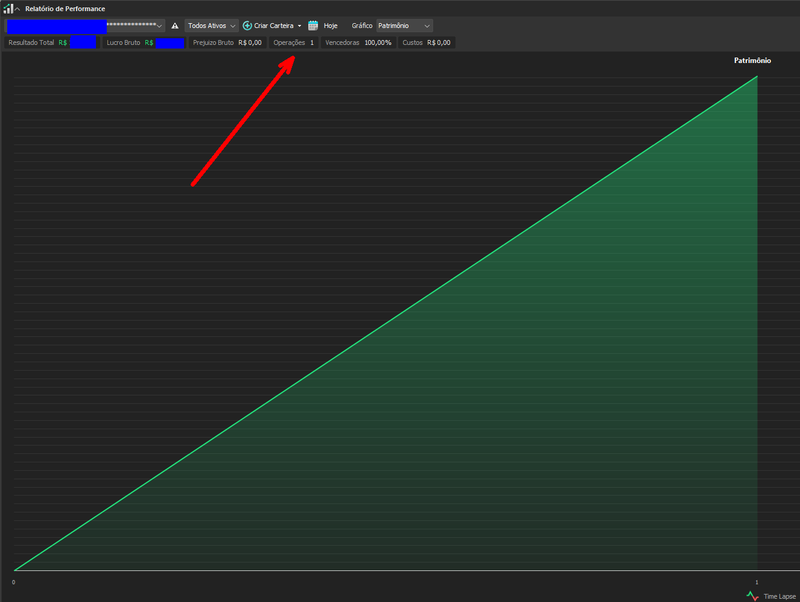Select the Vencedoras percentage statistic

coord(358,43)
